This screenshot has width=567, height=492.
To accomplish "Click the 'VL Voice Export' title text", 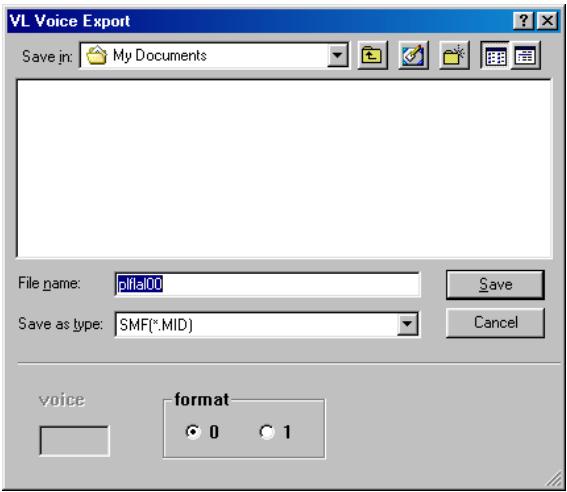I will pyautogui.click(x=69, y=21).
